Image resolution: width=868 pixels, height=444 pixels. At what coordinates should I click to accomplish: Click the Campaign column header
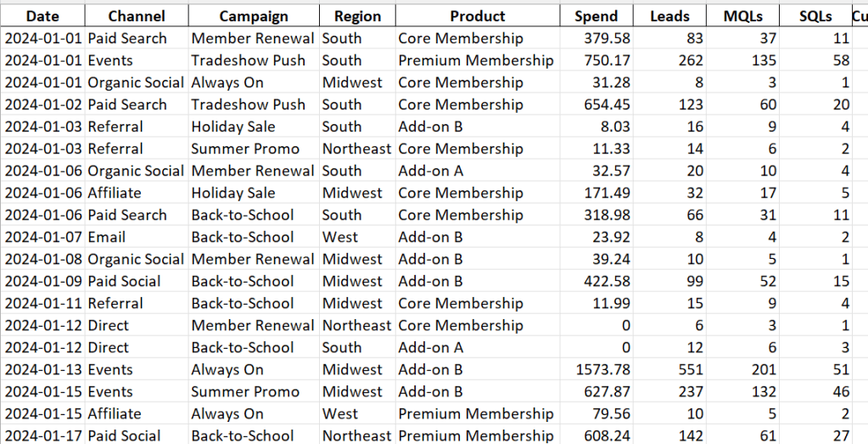[254, 16]
